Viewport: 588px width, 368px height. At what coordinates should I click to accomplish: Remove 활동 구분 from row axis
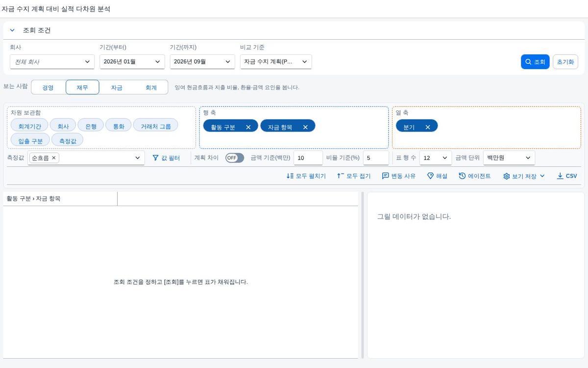tap(248, 127)
